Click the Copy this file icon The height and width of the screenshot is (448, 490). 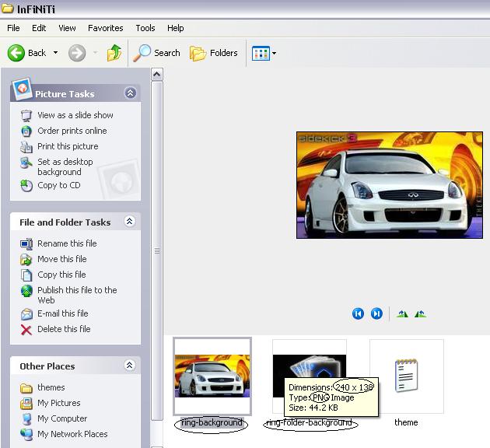coord(26,275)
